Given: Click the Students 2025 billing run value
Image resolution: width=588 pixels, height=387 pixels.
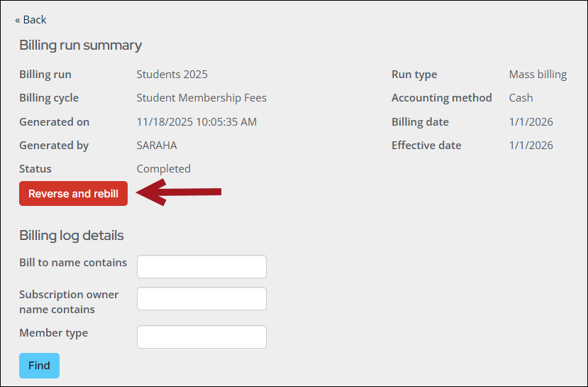Looking at the screenshot, I should (x=172, y=75).
